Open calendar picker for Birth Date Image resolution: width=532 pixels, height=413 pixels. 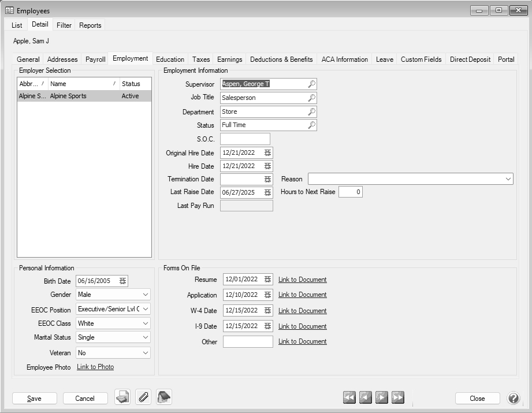[122, 281]
